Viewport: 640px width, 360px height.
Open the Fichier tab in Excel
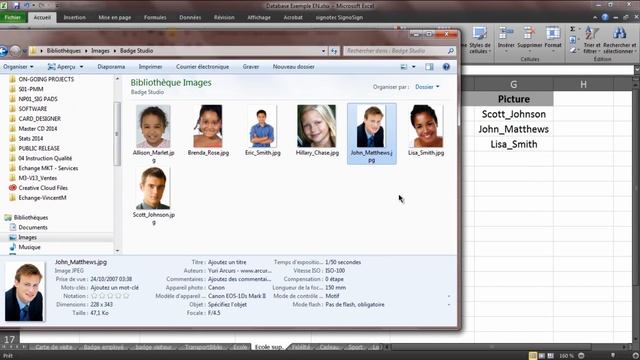13,18
